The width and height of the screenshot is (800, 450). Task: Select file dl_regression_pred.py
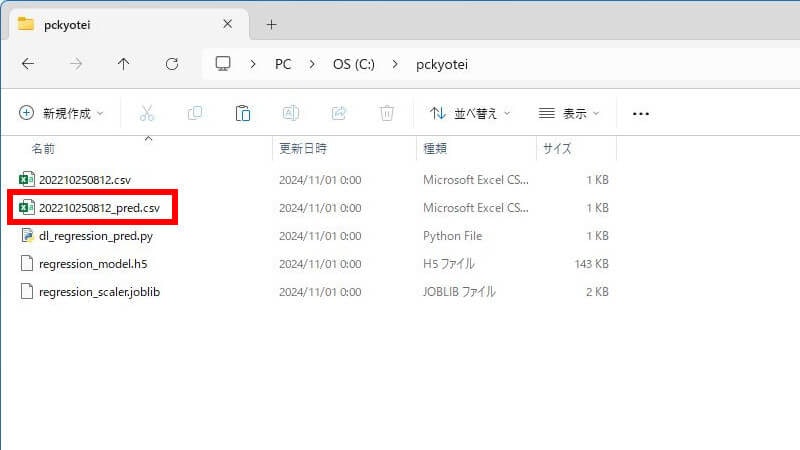(x=96, y=236)
